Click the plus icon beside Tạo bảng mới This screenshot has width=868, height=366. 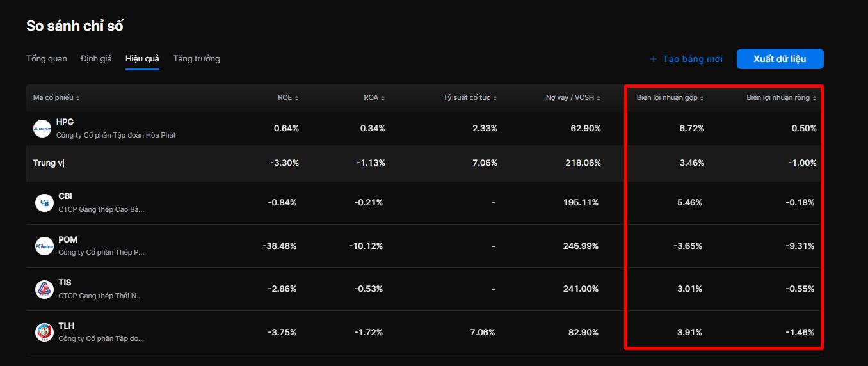654,59
